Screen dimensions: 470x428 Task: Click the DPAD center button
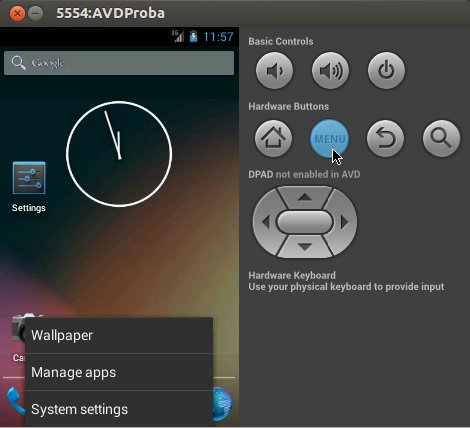[x=305, y=222]
